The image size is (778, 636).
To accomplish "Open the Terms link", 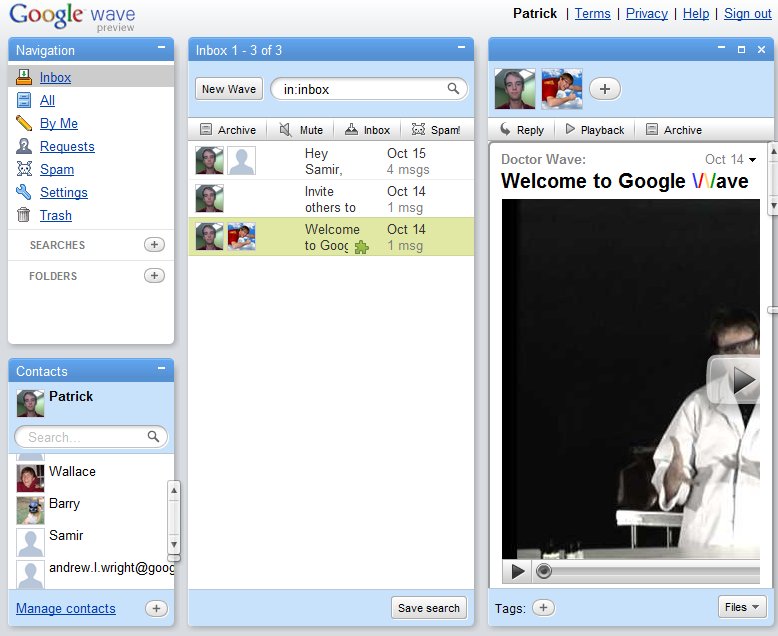I will point(592,13).
